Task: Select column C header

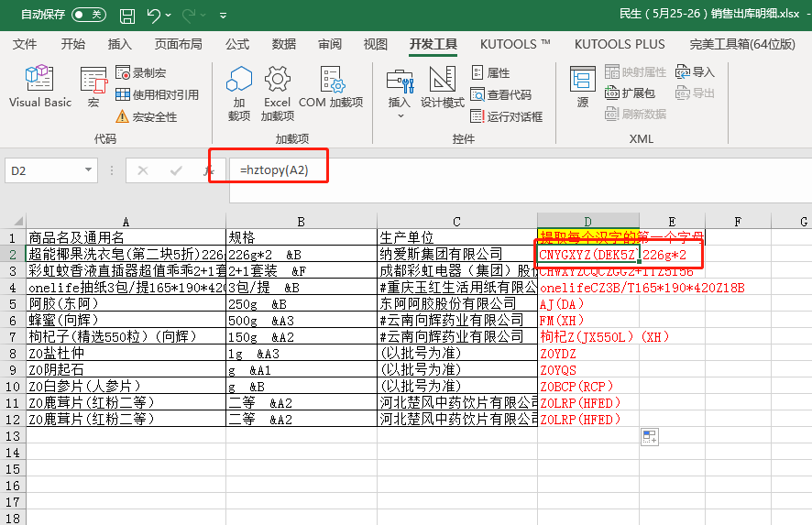Action: pos(456,222)
